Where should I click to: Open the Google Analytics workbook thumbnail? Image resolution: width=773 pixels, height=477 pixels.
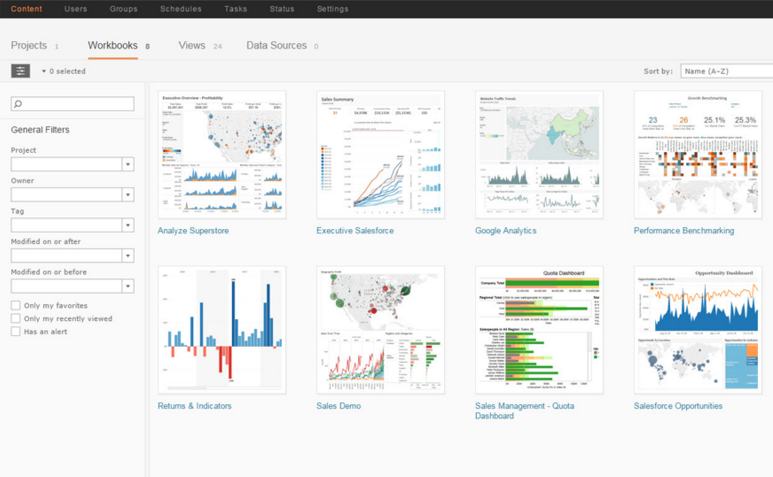(x=539, y=155)
